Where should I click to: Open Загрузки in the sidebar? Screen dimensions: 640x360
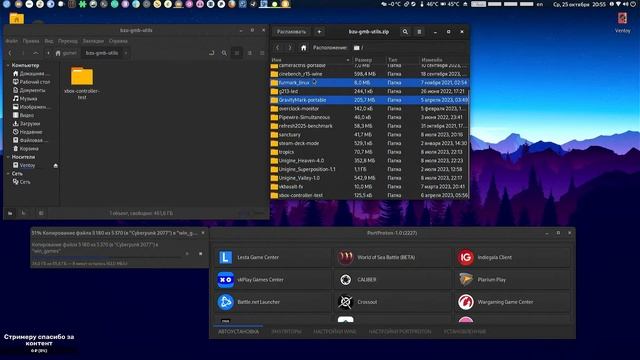pyautogui.click(x=29, y=124)
